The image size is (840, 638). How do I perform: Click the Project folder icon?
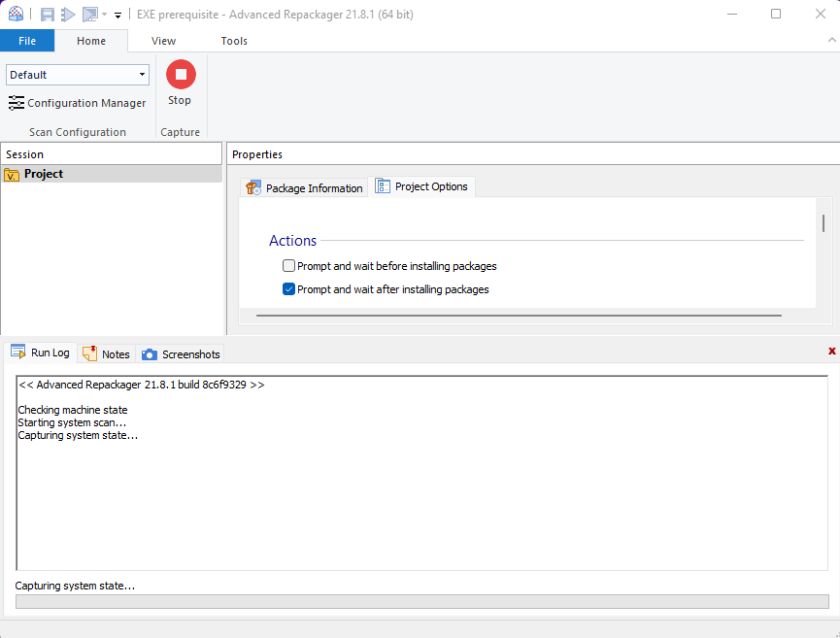tap(12, 175)
